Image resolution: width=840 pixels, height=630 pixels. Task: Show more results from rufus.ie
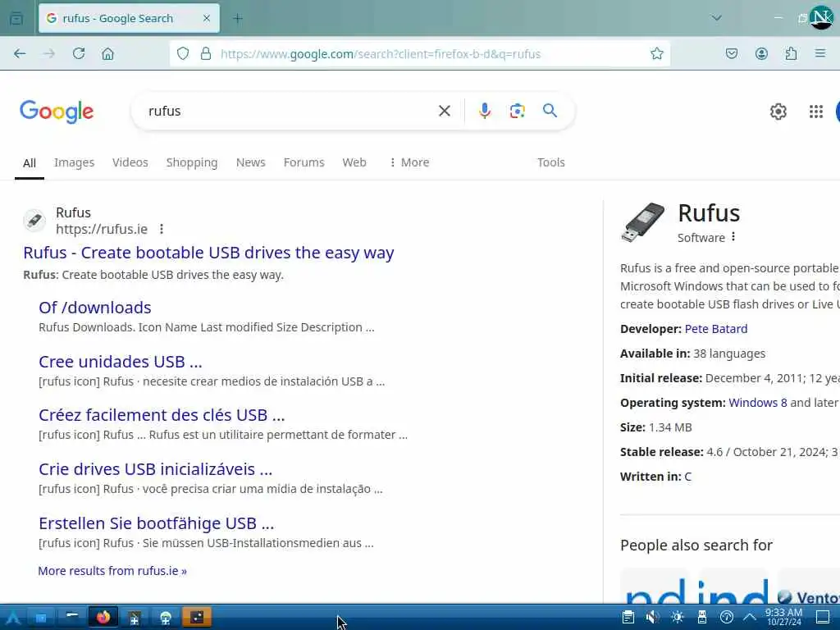pyautogui.click(x=112, y=571)
